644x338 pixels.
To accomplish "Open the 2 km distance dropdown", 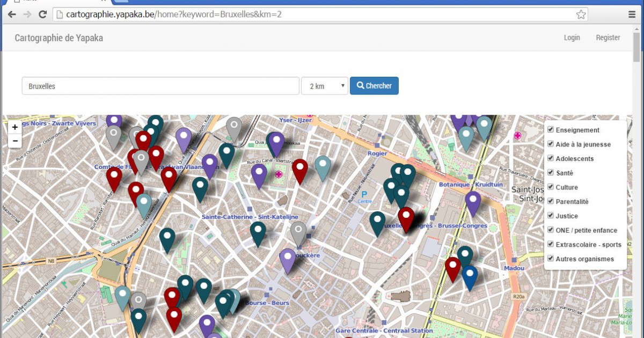I will tap(325, 86).
